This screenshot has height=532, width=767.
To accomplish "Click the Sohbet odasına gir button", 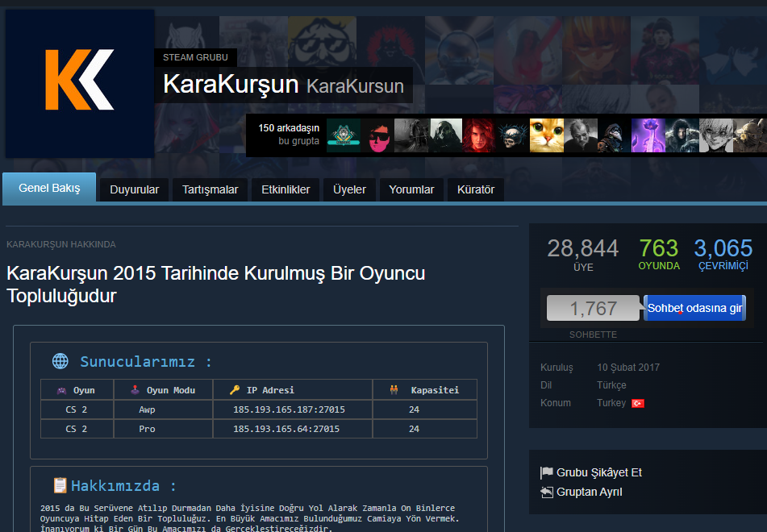I will pyautogui.click(x=694, y=308).
